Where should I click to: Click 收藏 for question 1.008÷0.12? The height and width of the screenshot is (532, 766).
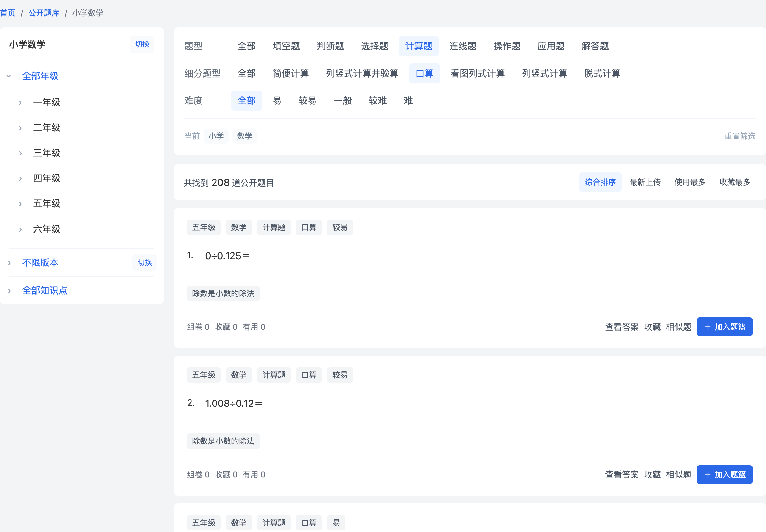pos(652,475)
